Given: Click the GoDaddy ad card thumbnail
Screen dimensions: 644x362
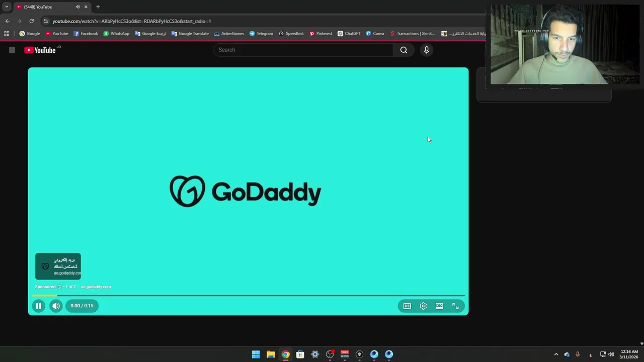Looking at the screenshot, I should tap(58, 266).
